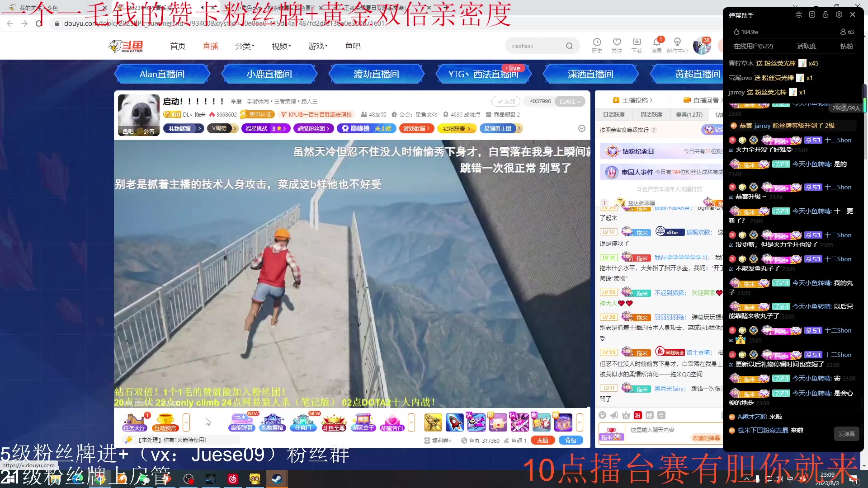
Task: Click the search magnifier in the search box
Action: pos(569,46)
